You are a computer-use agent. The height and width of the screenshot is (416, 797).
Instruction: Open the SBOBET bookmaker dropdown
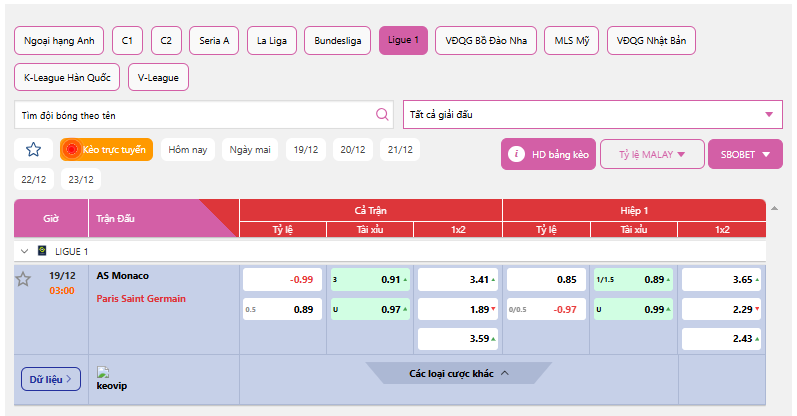tap(745, 154)
